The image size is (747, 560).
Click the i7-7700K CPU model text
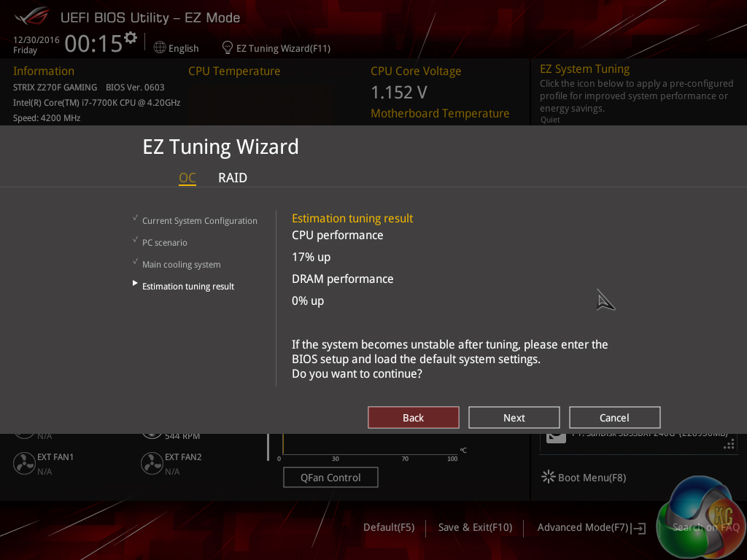[97, 102]
